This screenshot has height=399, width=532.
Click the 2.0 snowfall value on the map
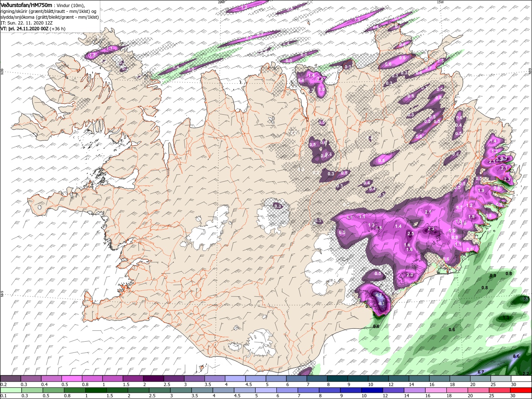(410, 275)
